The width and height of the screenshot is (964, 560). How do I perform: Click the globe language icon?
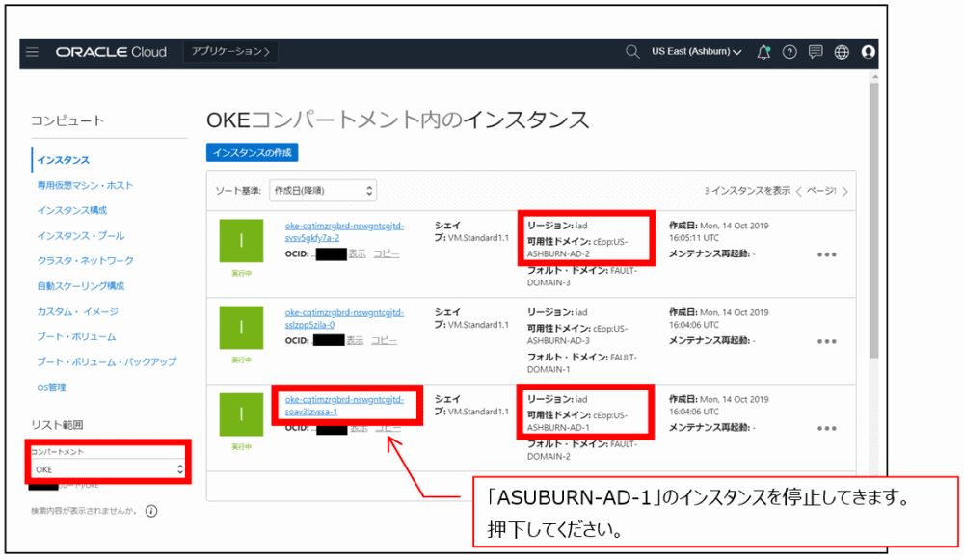841,52
